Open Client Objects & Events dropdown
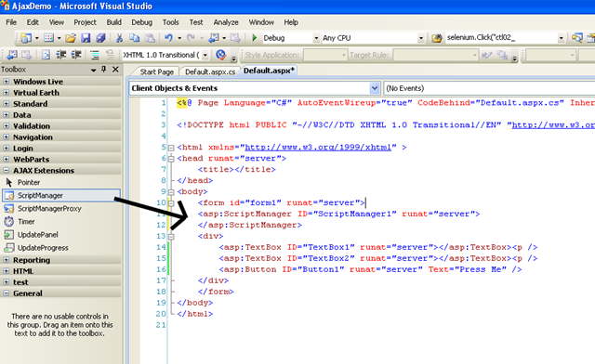 tap(375, 88)
